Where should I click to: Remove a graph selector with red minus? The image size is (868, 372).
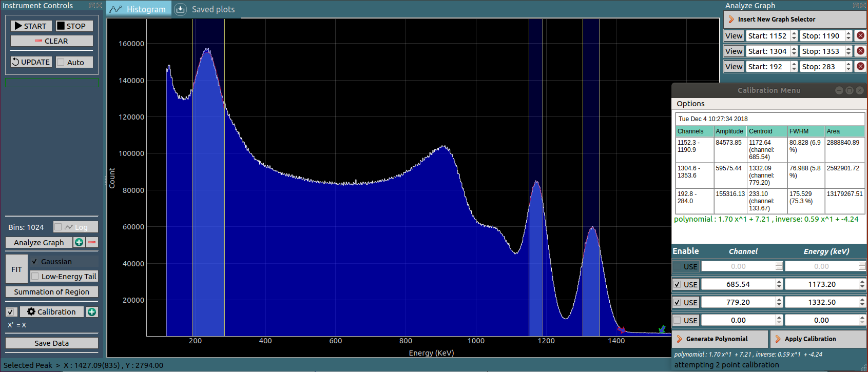[92, 242]
